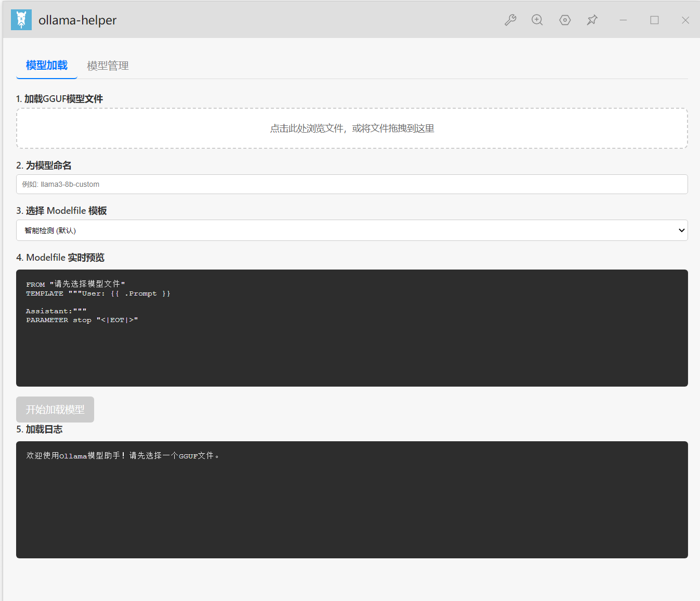Minimize the ollama-helper window
The width and height of the screenshot is (700, 601).
623,20
